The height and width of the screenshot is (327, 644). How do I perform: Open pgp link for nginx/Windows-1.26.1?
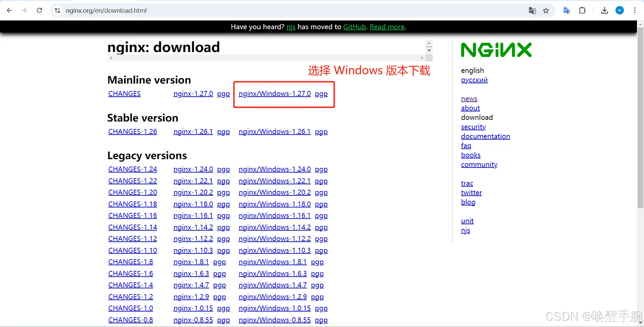click(321, 132)
